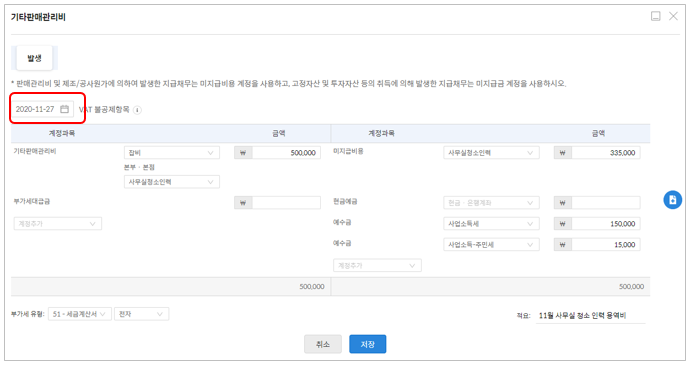The height and width of the screenshot is (369, 693).
Task: Expand the 사업소득세 dropdown
Action: (x=491, y=224)
